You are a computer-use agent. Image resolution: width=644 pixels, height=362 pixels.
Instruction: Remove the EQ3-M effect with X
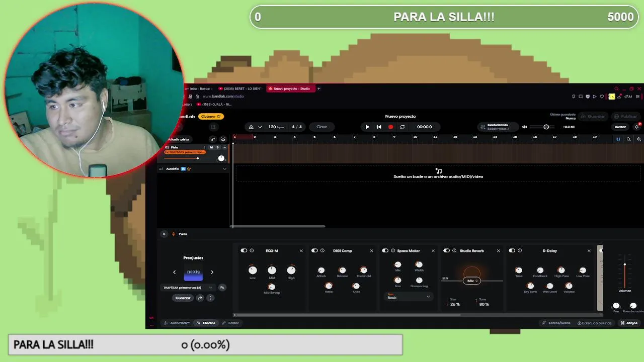click(301, 250)
